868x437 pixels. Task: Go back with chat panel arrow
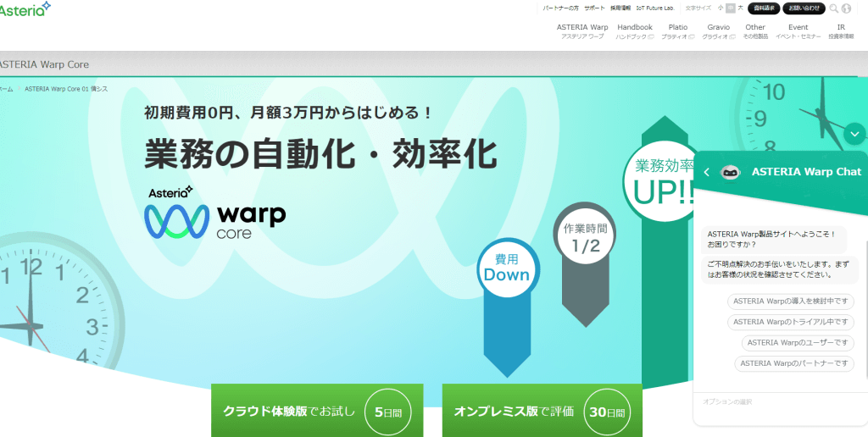pos(706,172)
